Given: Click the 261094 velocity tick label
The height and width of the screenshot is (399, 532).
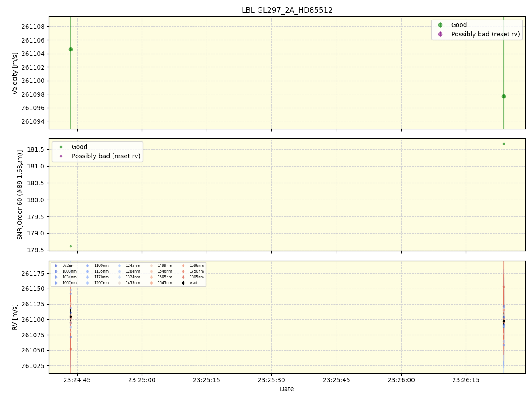Looking at the screenshot, I should tap(33, 121).
